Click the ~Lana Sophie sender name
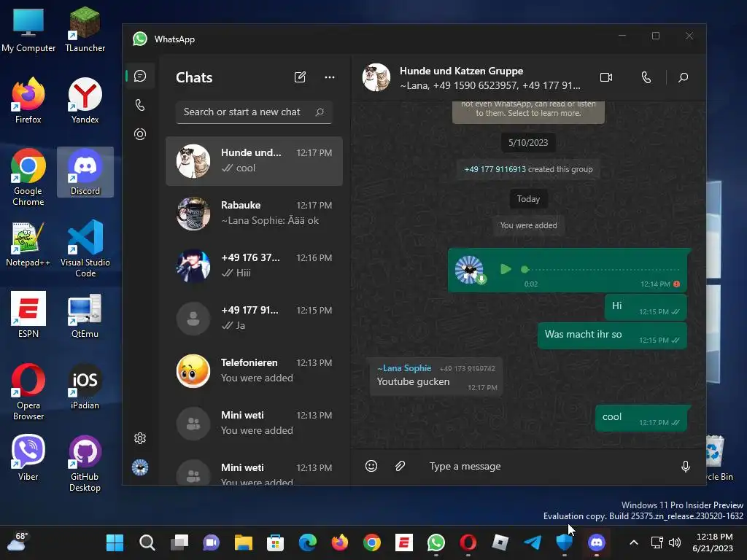 pos(404,368)
